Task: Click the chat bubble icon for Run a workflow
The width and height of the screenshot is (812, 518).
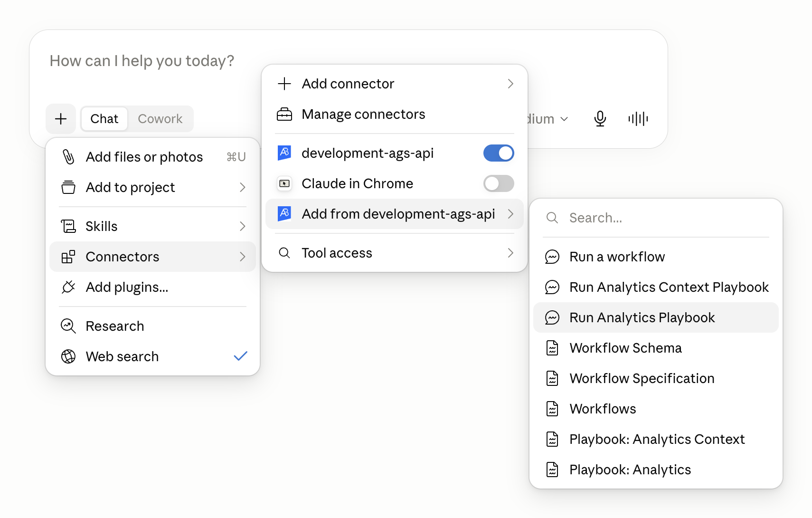Action: [x=552, y=257]
